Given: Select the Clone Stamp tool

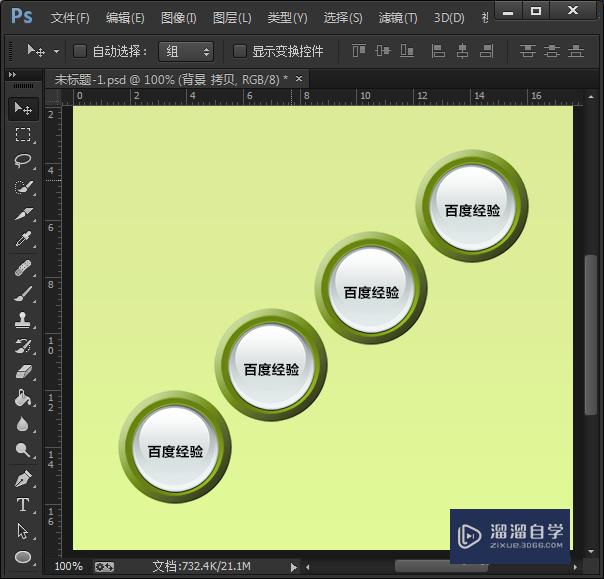Looking at the screenshot, I should 23,320.
